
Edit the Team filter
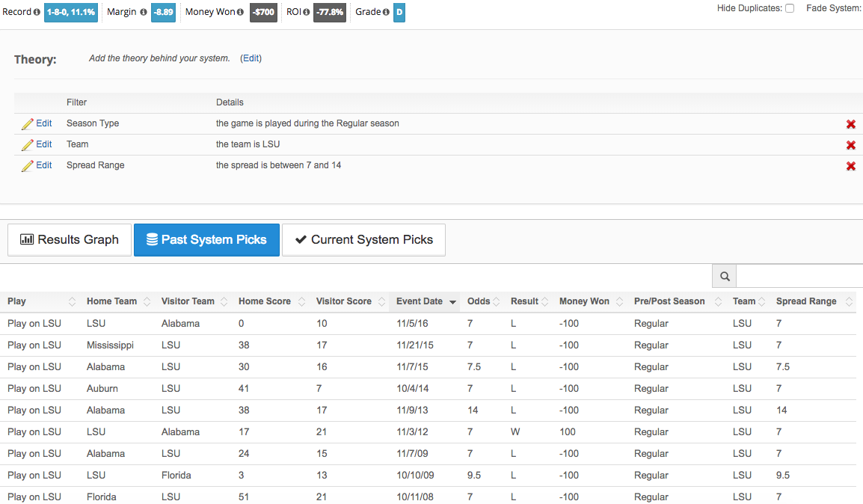pyautogui.click(x=44, y=144)
